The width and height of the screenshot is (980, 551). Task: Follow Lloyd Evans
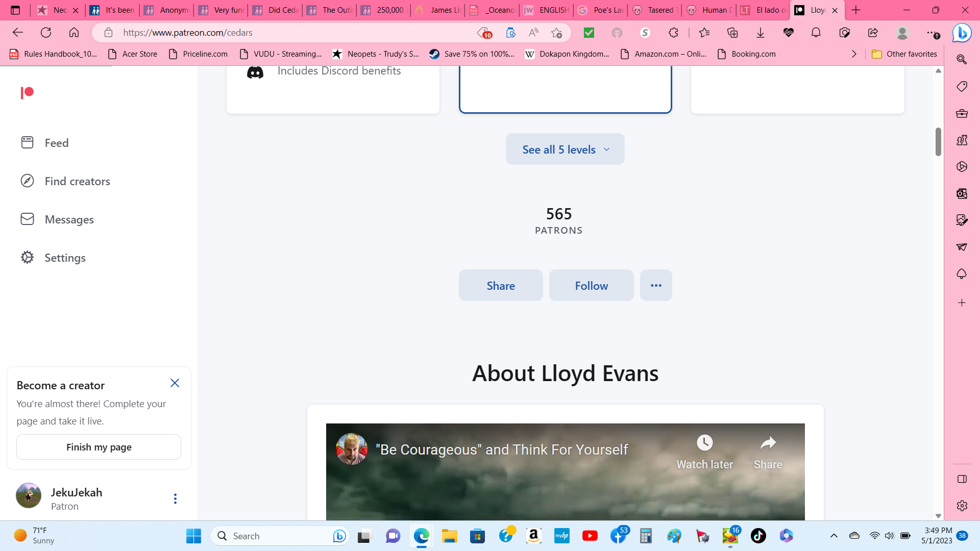pyautogui.click(x=591, y=285)
